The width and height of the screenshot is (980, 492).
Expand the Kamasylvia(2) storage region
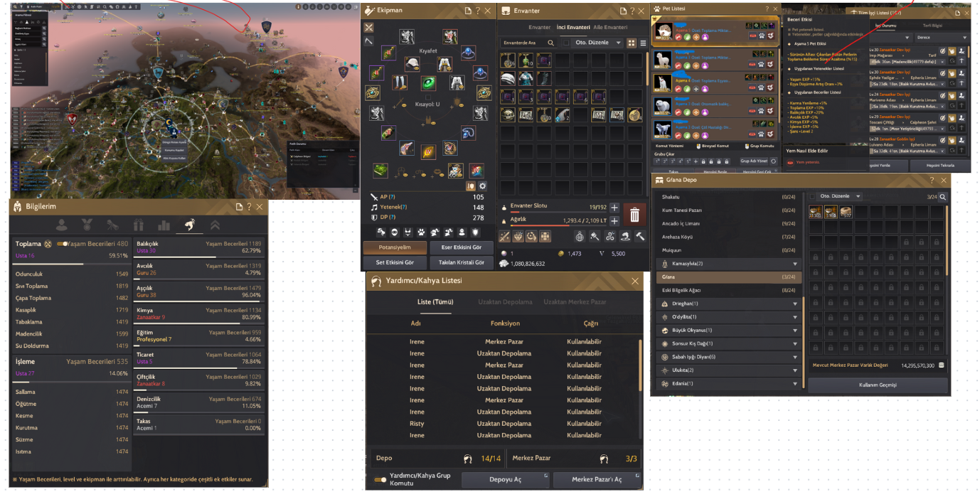pyautogui.click(x=794, y=264)
